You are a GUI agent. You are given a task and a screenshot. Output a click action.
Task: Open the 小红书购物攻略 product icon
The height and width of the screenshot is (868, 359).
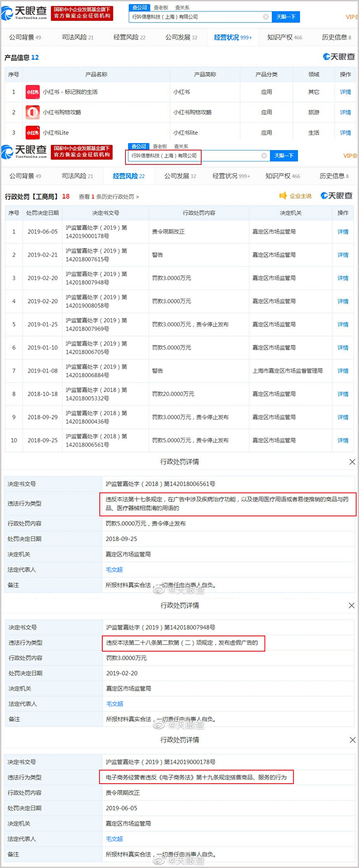(33, 112)
